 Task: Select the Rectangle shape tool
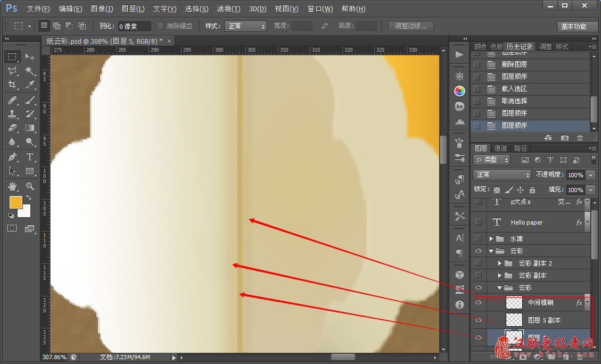click(29, 171)
